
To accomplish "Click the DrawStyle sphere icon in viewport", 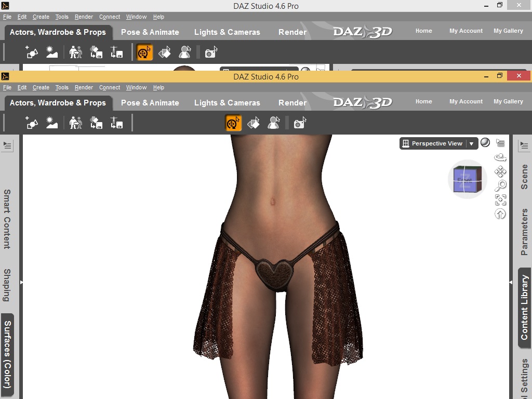I will (485, 142).
